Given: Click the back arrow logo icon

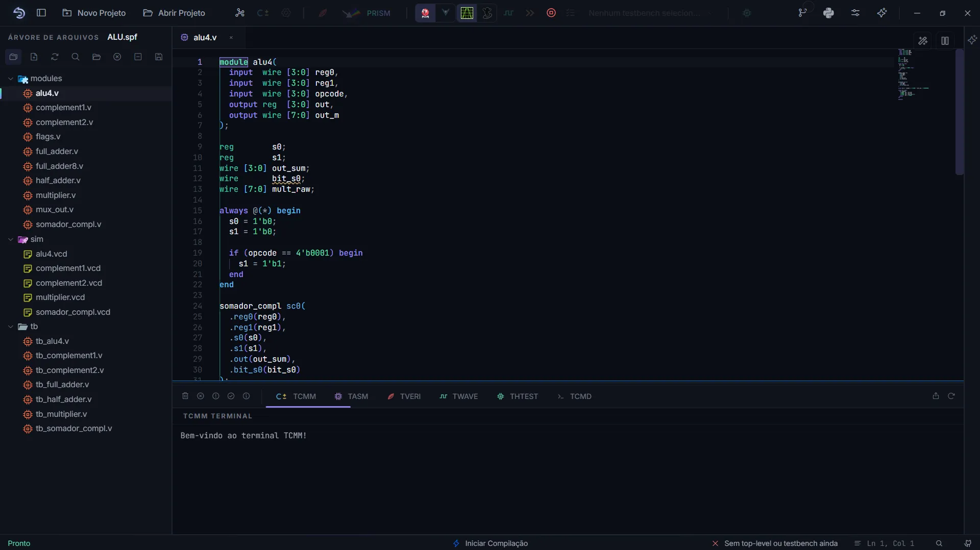Looking at the screenshot, I should pos(19,13).
